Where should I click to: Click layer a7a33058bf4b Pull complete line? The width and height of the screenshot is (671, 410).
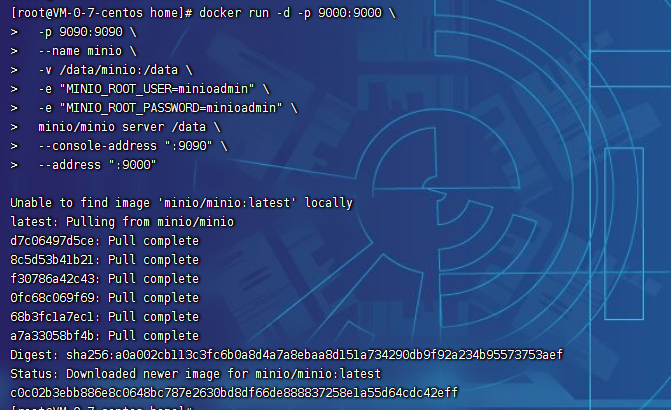[105, 336]
